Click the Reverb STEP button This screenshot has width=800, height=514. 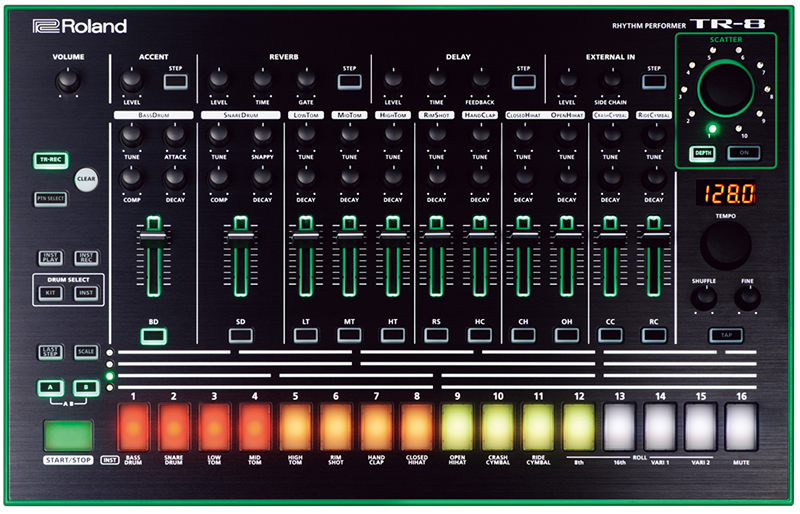(x=349, y=82)
